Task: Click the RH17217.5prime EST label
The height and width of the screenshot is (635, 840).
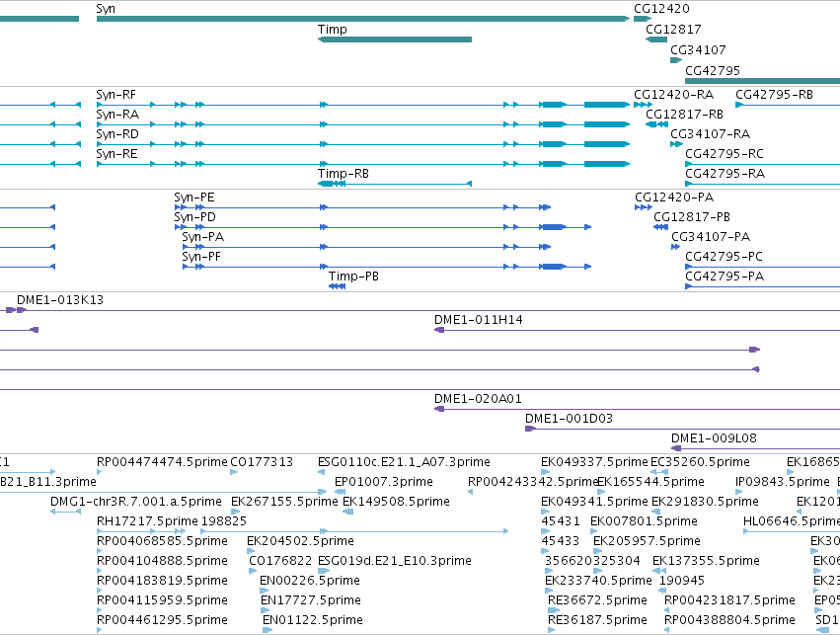Action: (147, 521)
